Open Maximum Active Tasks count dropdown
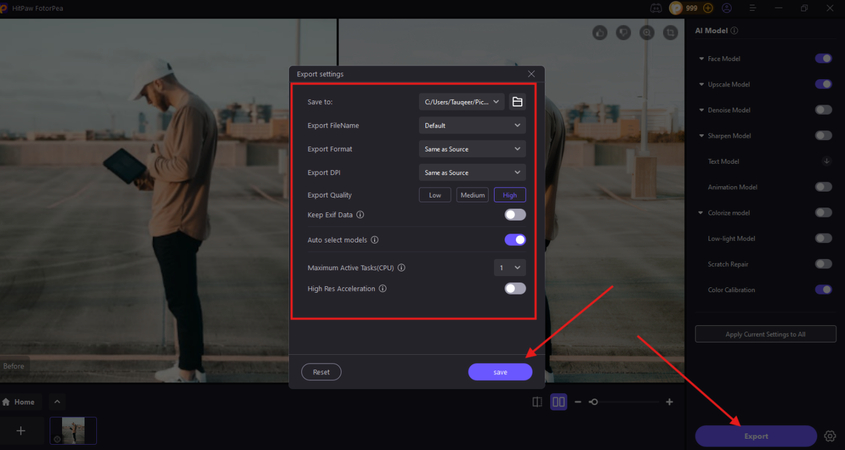This screenshot has width=845, height=450. click(x=510, y=268)
